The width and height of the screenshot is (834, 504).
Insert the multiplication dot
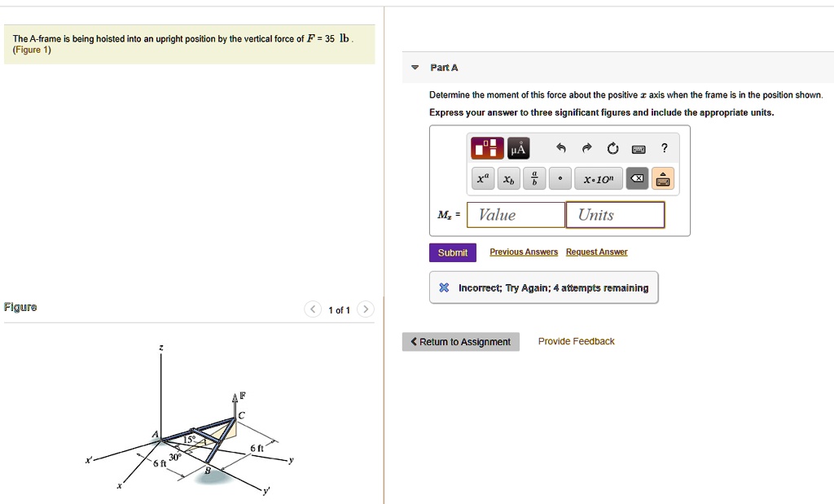tap(560, 179)
